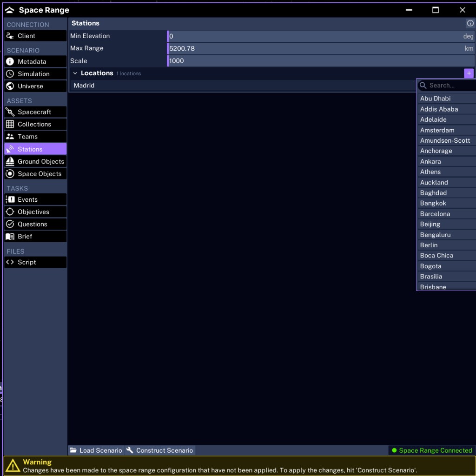Viewport: 476px width, 476px height.
Task: Click the Scale value field
Action: click(321, 61)
